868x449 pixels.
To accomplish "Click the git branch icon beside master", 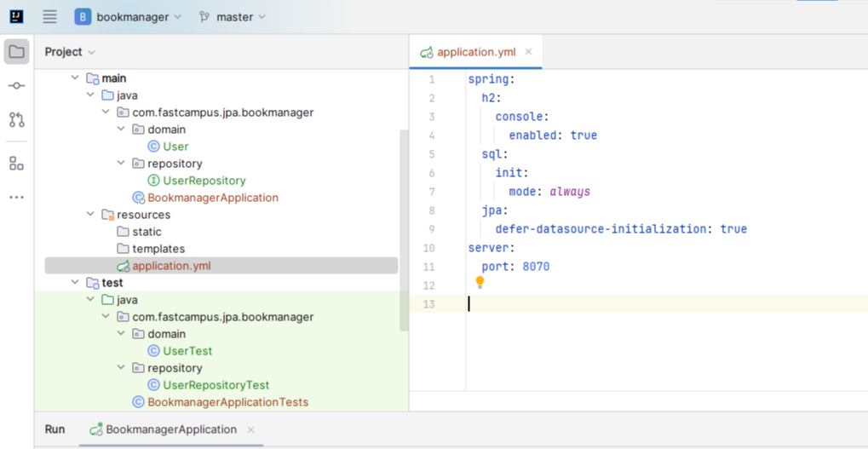I will (x=204, y=16).
